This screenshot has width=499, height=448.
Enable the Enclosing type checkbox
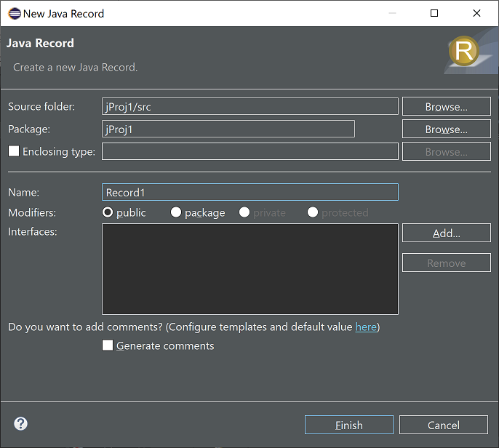pos(14,151)
